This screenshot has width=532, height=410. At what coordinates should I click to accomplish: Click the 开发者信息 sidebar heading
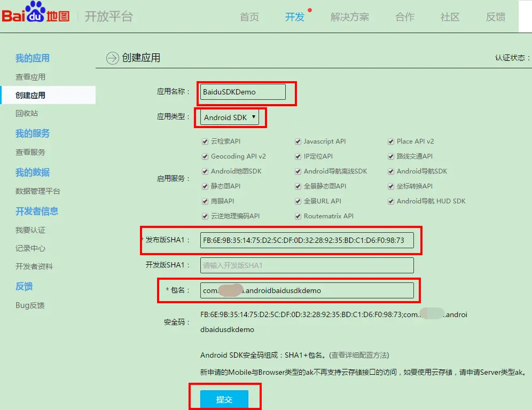pyautogui.click(x=37, y=211)
